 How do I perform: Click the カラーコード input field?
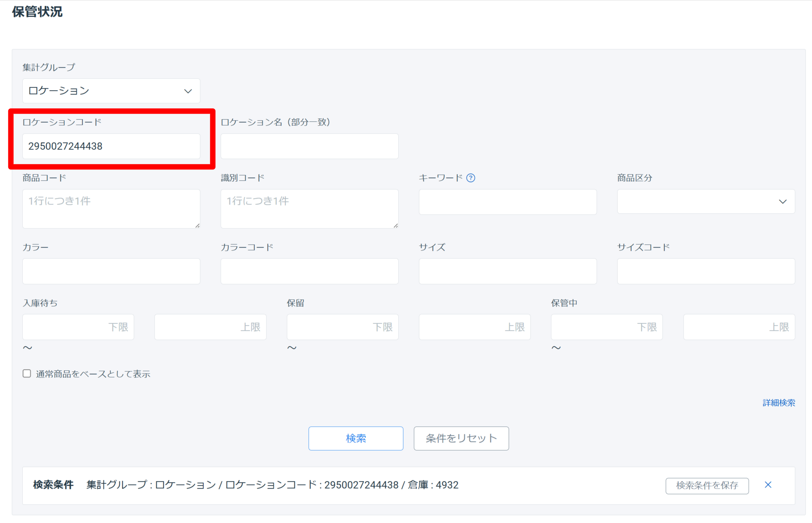[x=309, y=271]
